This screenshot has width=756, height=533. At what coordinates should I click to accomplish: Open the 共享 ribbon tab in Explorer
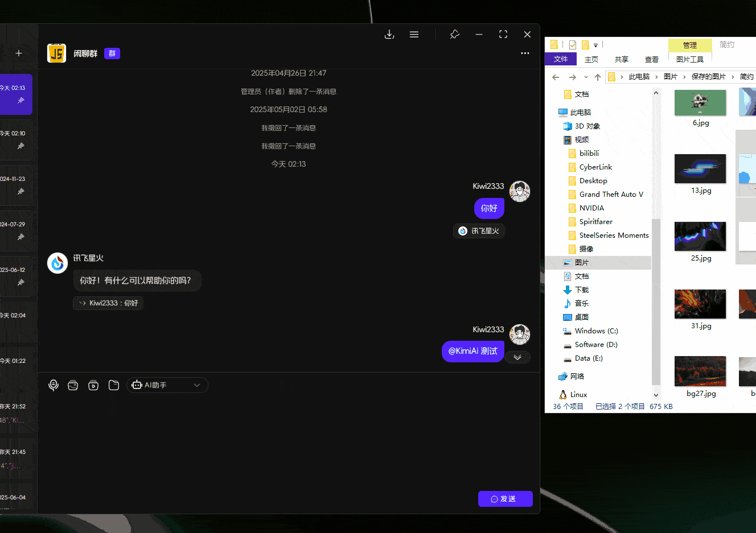click(622, 59)
